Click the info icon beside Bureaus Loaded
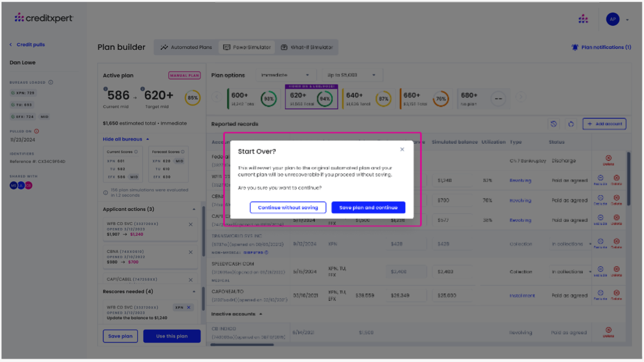 [51, 82]
